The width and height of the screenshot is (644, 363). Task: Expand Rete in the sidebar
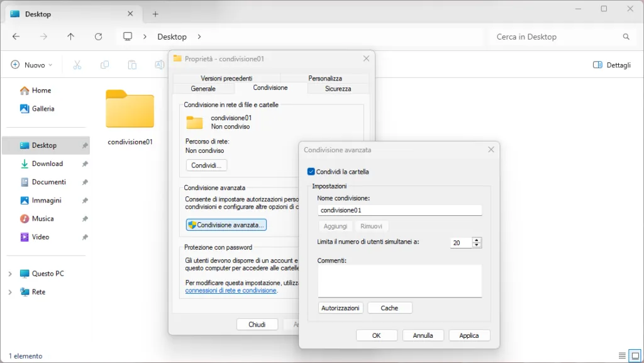point(9,292)
